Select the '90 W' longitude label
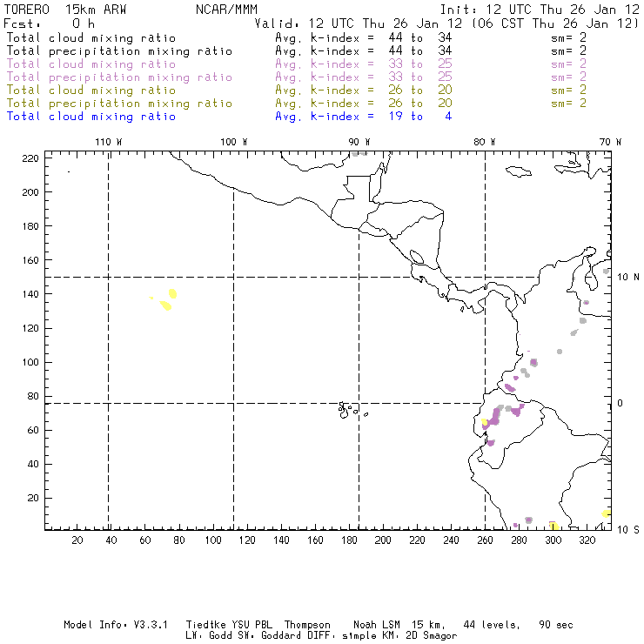Image resolution: width=644 pixels, height=644 pixels. (x=359, y=142)
